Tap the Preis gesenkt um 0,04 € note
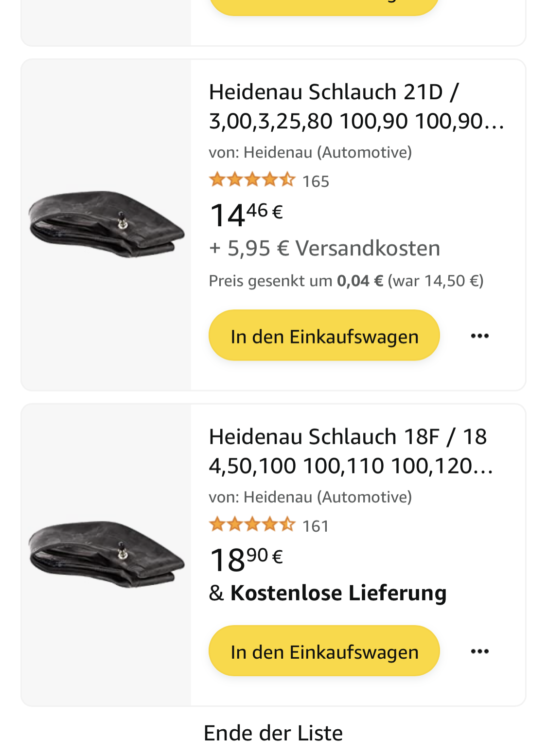Viewport: 547px width, 756px height. 346,281
